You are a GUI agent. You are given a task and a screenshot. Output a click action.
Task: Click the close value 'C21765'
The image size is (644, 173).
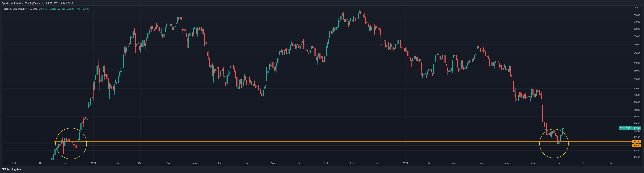pos(71,9)
